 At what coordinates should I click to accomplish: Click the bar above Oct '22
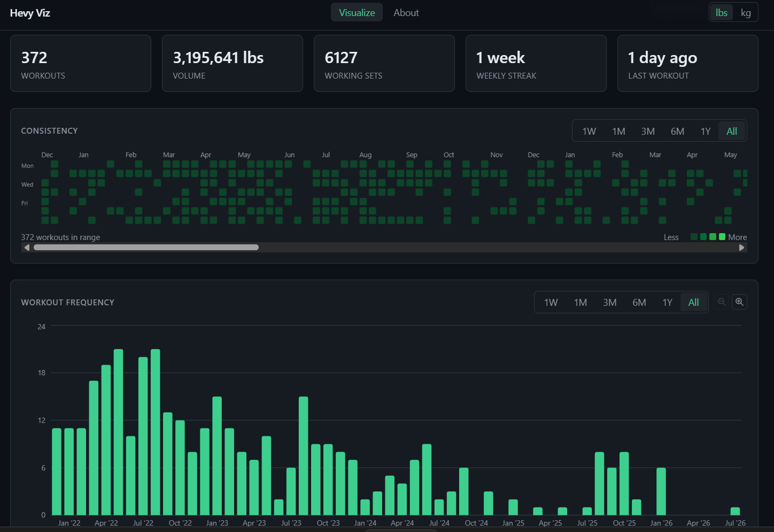click(x=180, y=468)
